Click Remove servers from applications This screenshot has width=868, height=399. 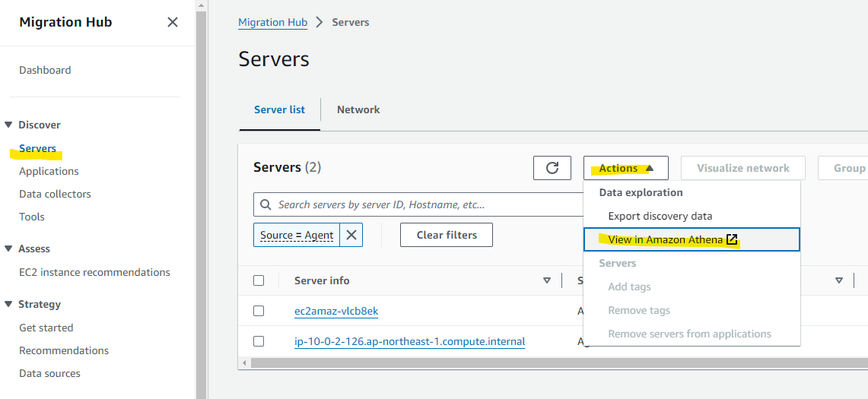click(x=692, y=334)
